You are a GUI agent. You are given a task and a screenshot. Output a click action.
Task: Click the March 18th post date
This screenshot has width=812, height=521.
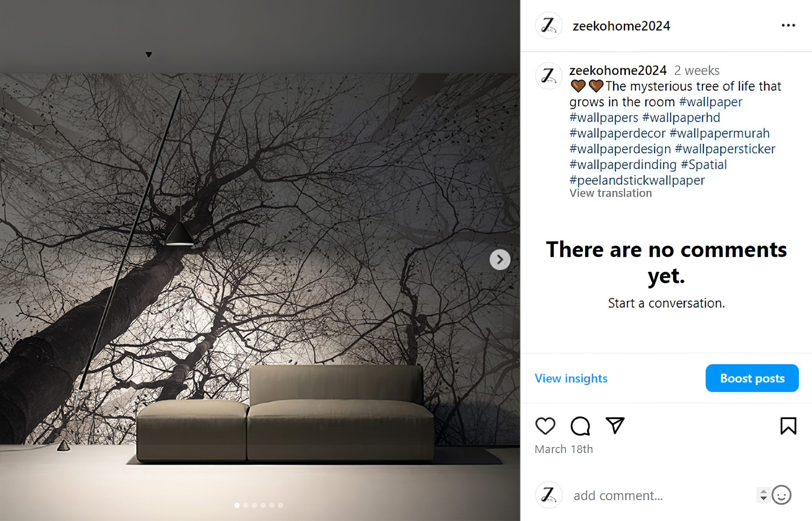(564, 449)
